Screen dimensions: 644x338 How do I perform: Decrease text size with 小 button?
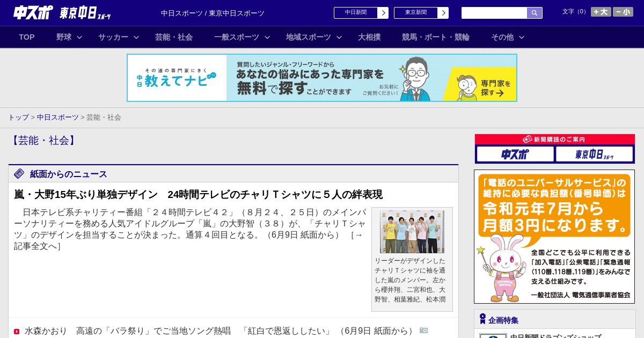623,12
